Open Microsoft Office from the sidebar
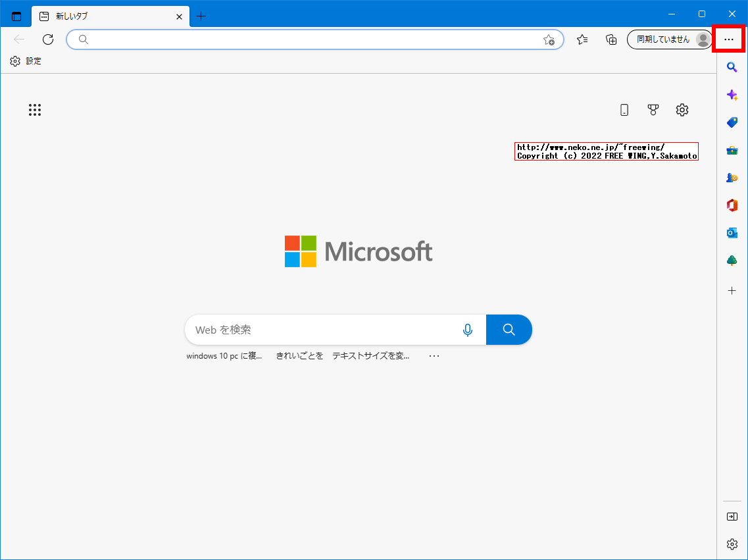748x560 pixels. [x=732, y=205]
